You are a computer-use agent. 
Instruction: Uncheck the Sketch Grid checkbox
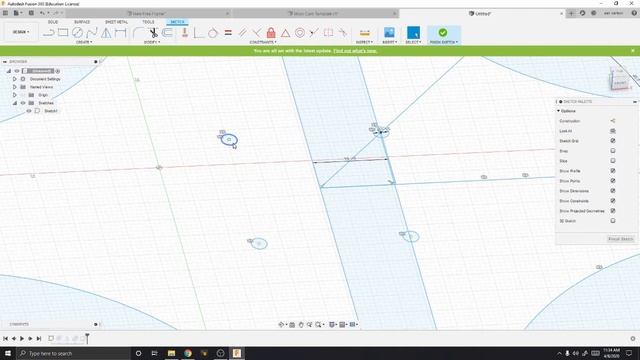coord(613,141)
